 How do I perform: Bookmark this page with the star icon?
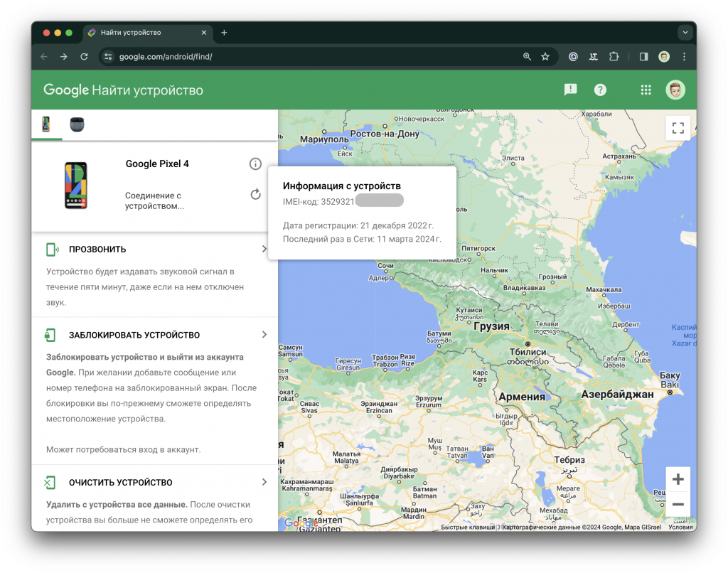click(545, 57)
